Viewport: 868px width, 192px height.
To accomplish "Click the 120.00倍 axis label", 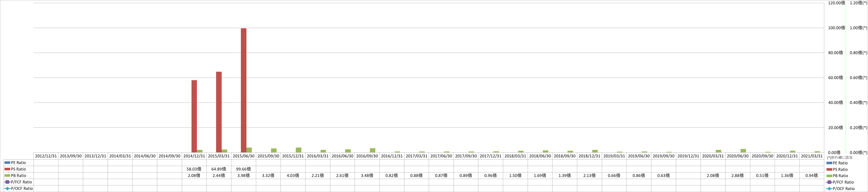I will tap(836, 3).
